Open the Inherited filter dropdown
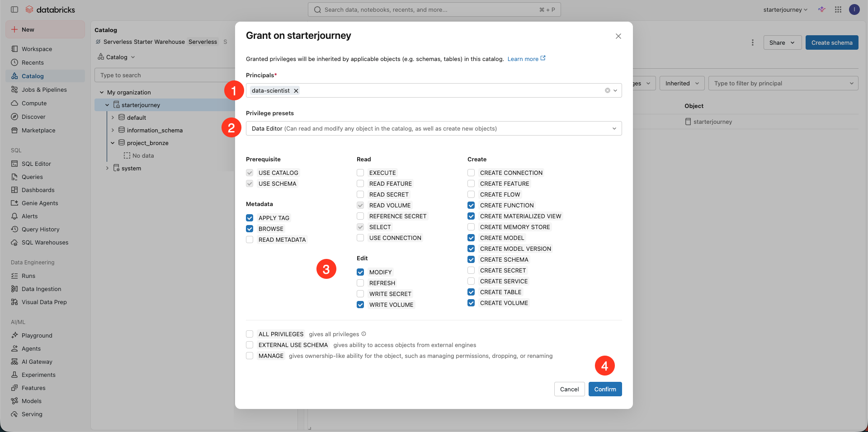The height and width of the screenshot is (432, 868). tap(682, 83)
